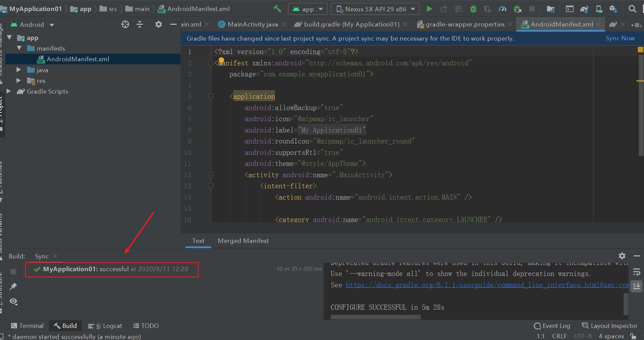Open the Merged Manifest tab
Image resolution: width=644 pixels, height=340 pixels.
243,241
